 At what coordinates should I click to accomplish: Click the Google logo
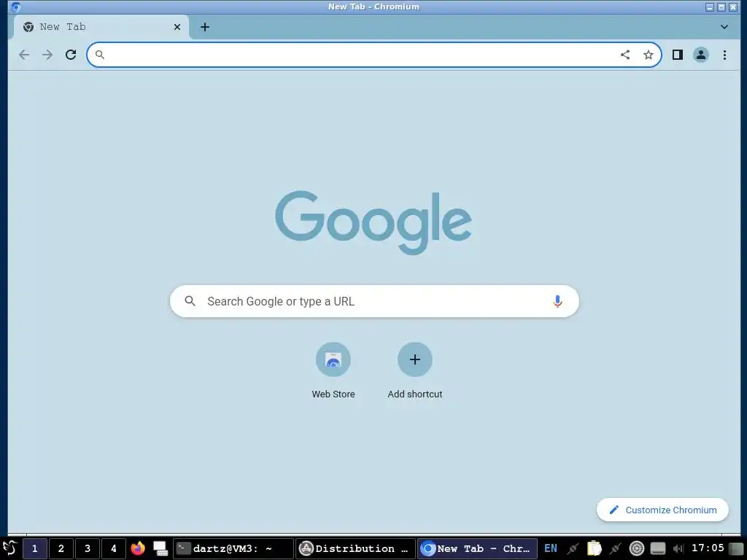pos(373,222)
